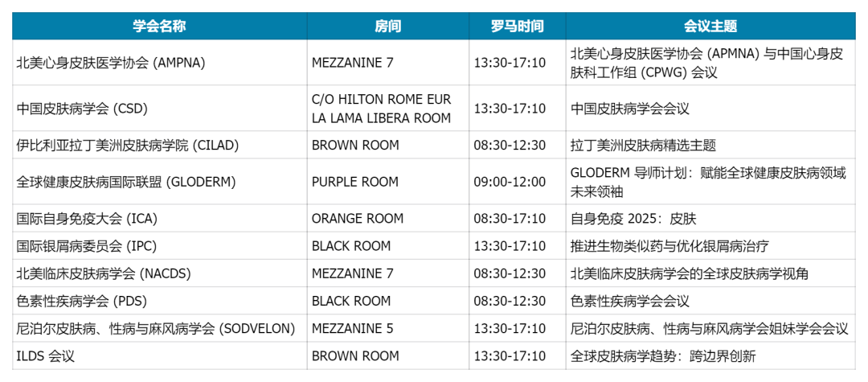Select GLODERM 导师计划 topic cell

tap(710, 182)
